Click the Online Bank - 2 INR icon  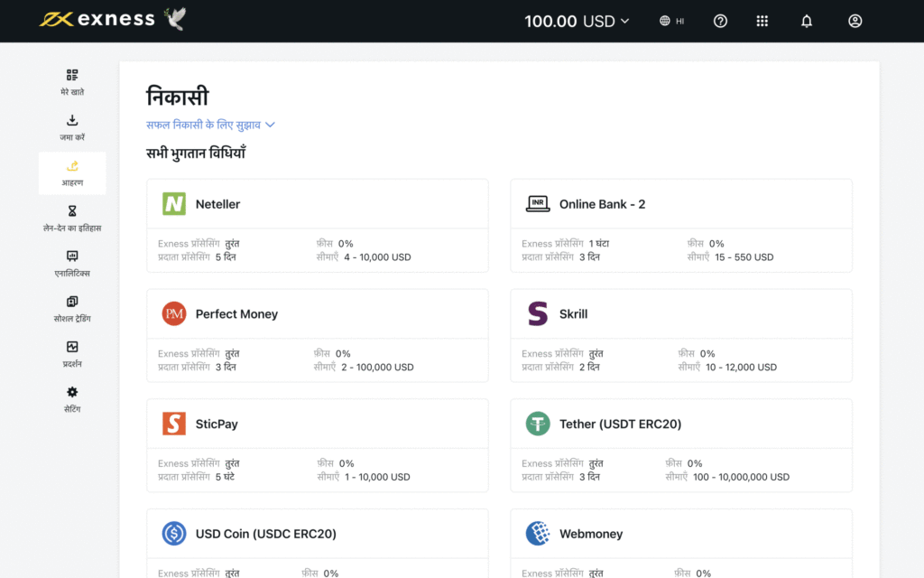coord(538,203)
